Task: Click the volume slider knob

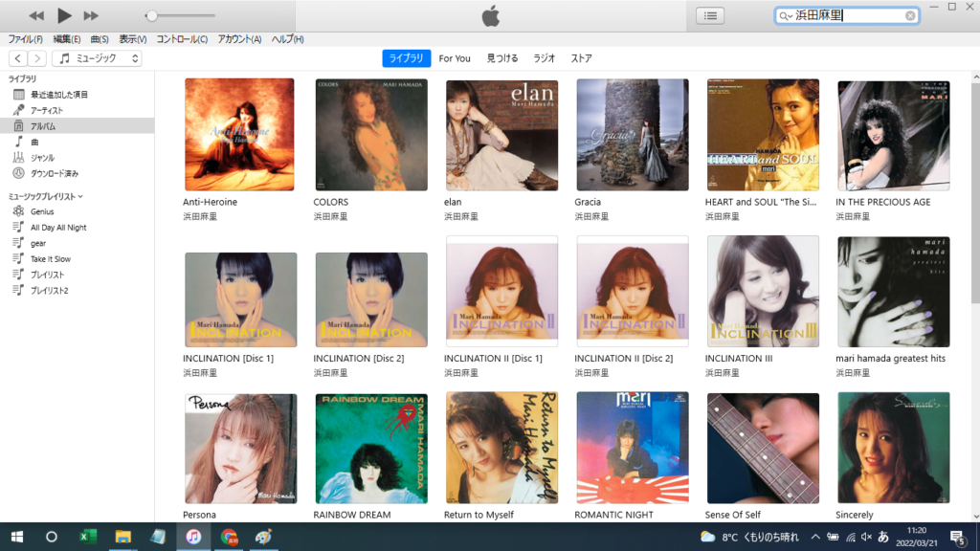Action: pyautogui.click(x=151, y=15)
